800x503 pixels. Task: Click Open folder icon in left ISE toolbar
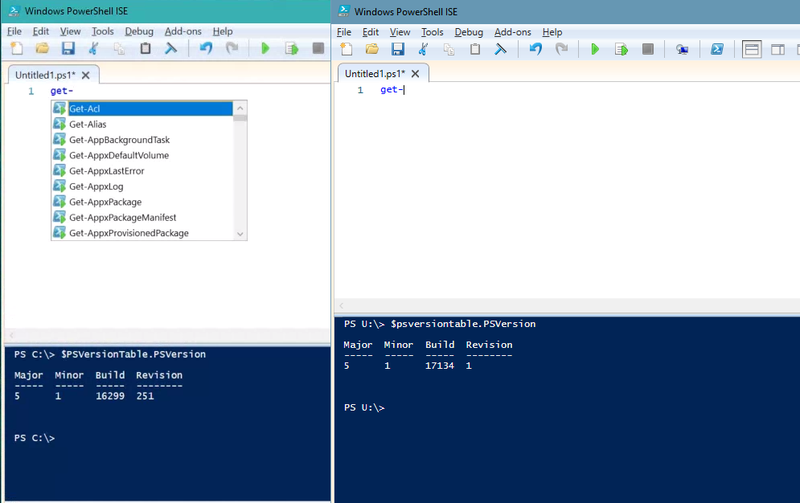[42, 48]
